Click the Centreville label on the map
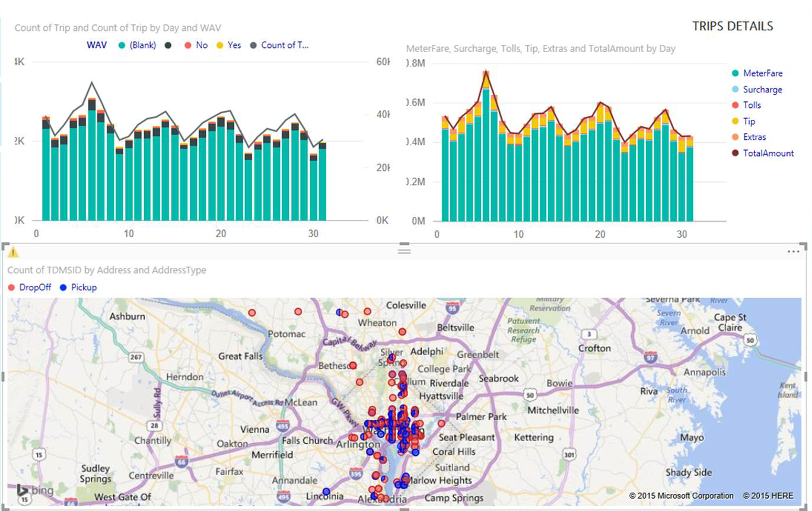 (x=150, y=475)
